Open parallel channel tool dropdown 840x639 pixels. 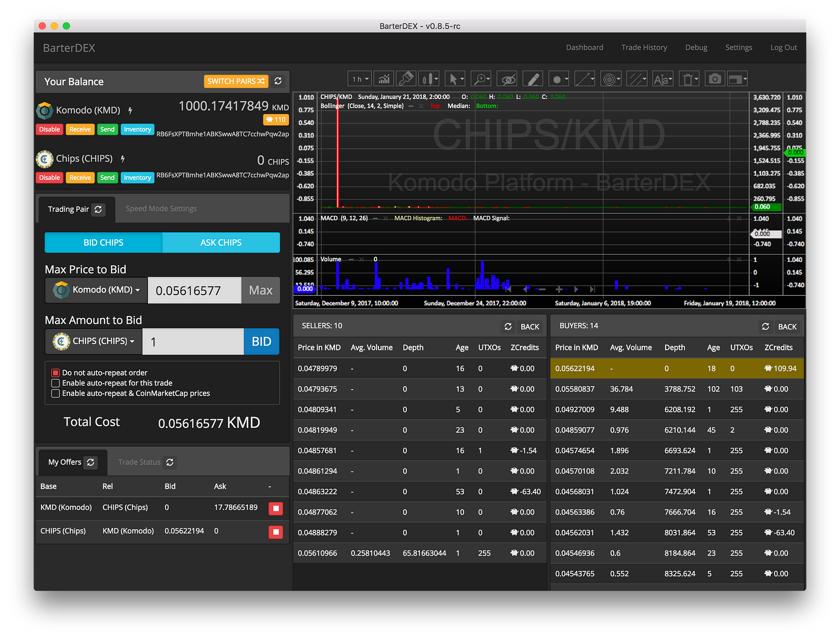637,79
